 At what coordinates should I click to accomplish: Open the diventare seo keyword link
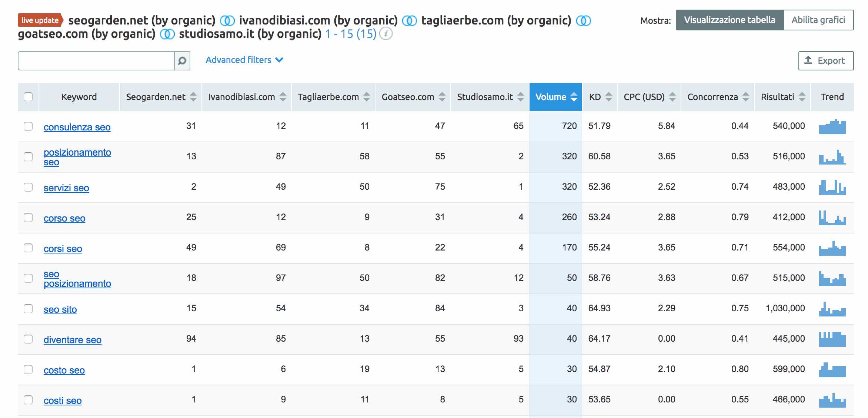coord(73,340)
